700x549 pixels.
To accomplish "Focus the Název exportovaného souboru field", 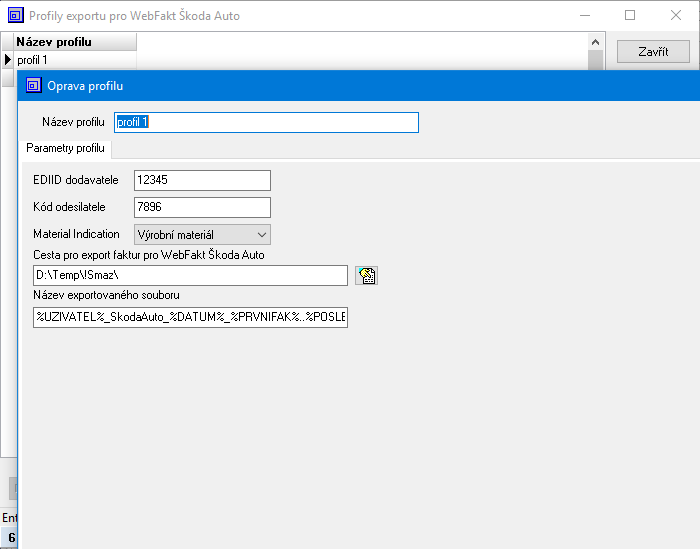I will tap(190, 318).
